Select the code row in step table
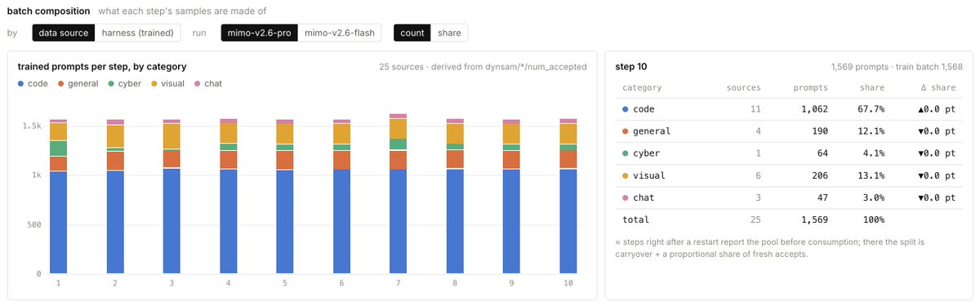The width and height of the screenshot is (980, 306). (789, 109)
